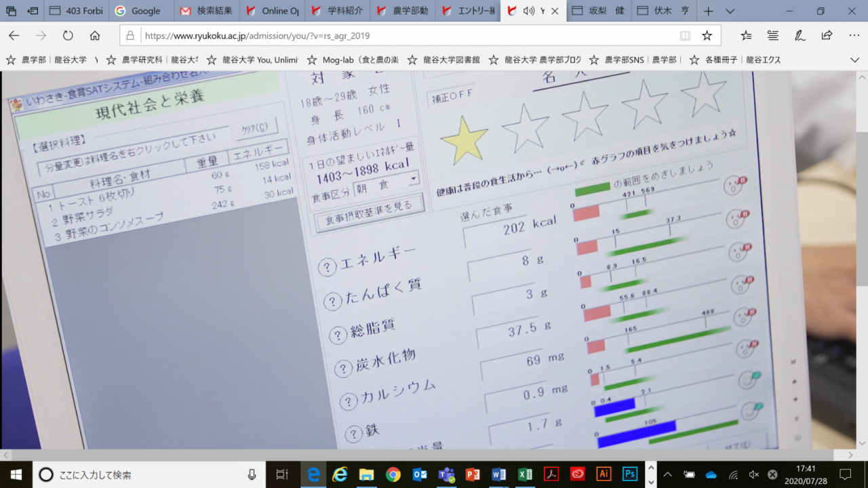This screenshot has height=488, width=868.
Task: Open Adobe Illustrator from the taskbar
Action: click(x=604, y=474)
